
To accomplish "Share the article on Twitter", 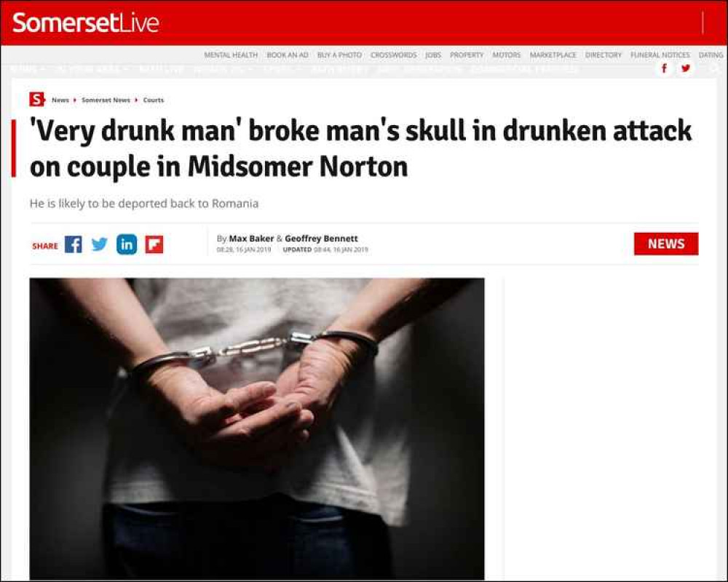I will 99,244.
